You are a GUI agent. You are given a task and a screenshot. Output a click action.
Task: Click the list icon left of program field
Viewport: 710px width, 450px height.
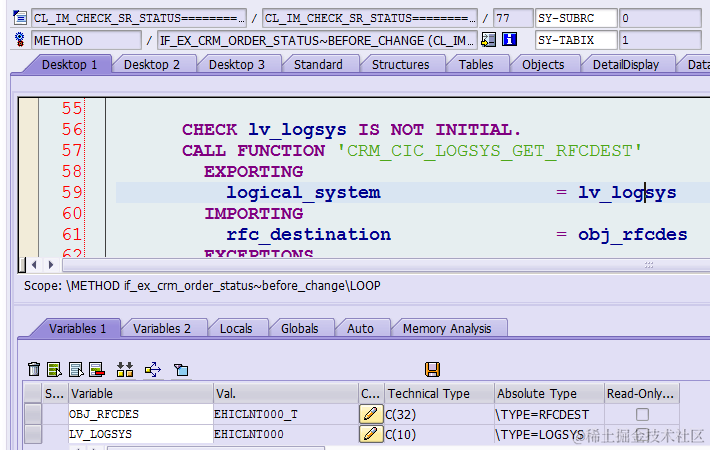20,18
